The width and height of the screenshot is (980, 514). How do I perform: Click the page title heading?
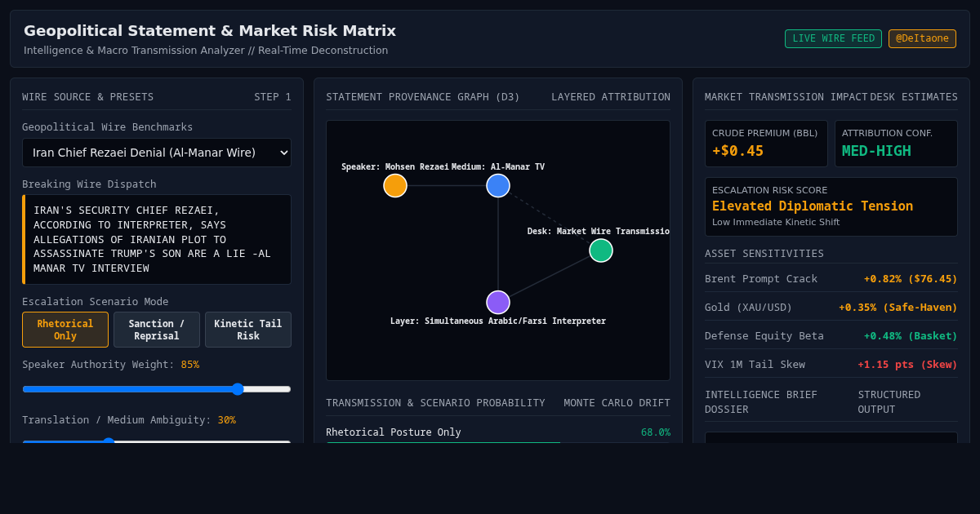tap(210, 31)
